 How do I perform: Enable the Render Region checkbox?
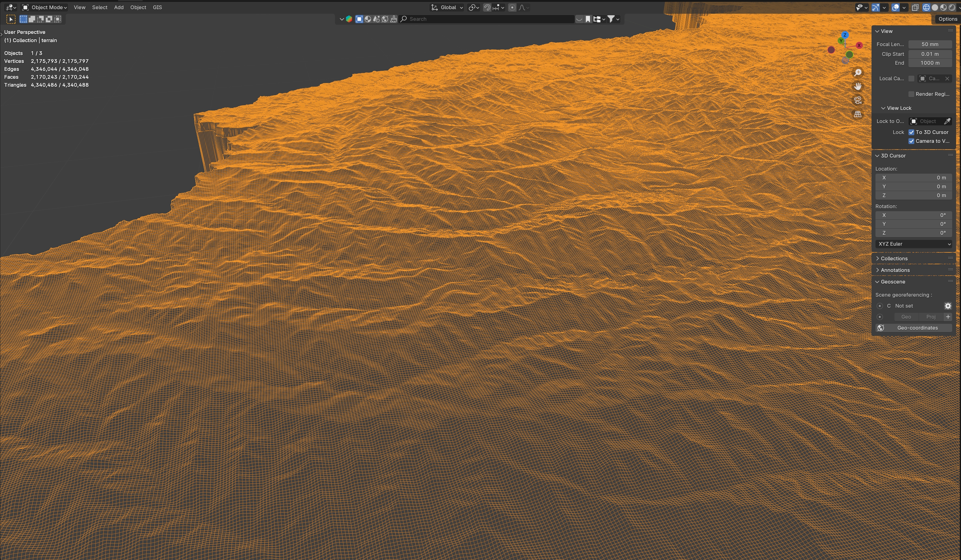(912, 94)
